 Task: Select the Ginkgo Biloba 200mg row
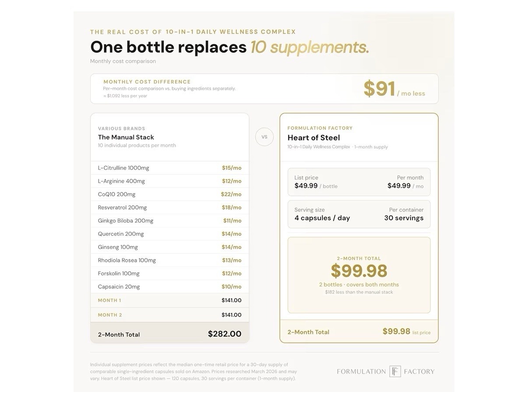coord(169,220)
